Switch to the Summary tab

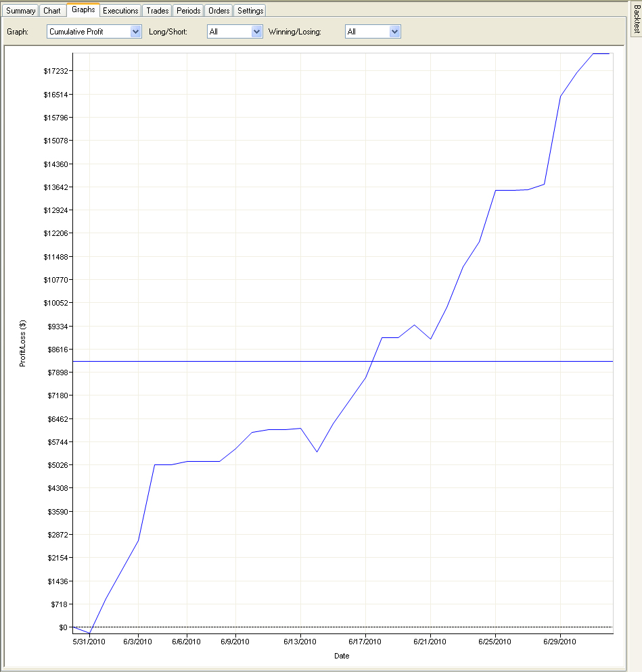pos(20,11)
